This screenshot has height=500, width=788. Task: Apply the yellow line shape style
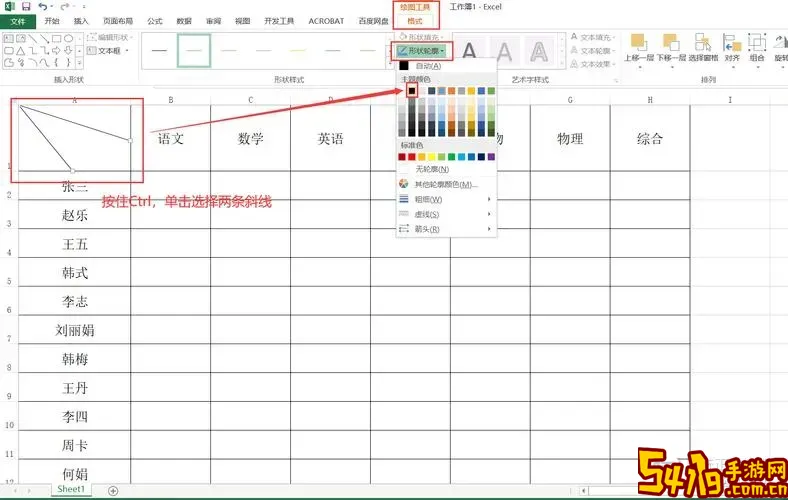(298, 51)
